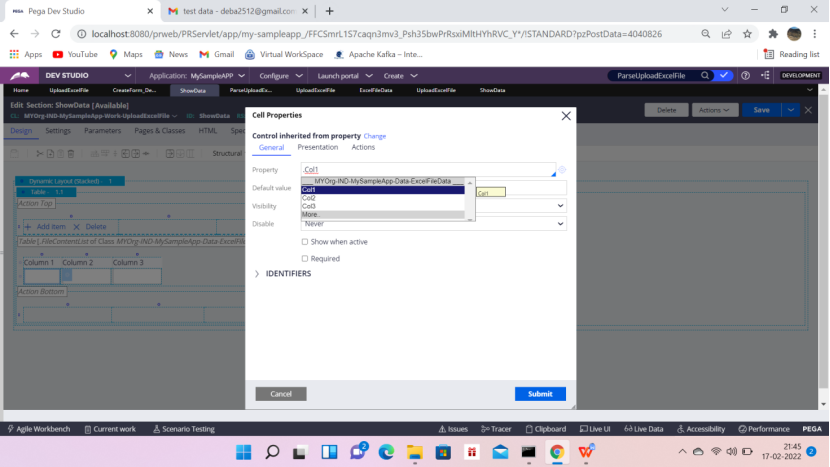Open the Home tab in Dev Studio
Viewport: 830px width, 467px height.
(21, 91)
